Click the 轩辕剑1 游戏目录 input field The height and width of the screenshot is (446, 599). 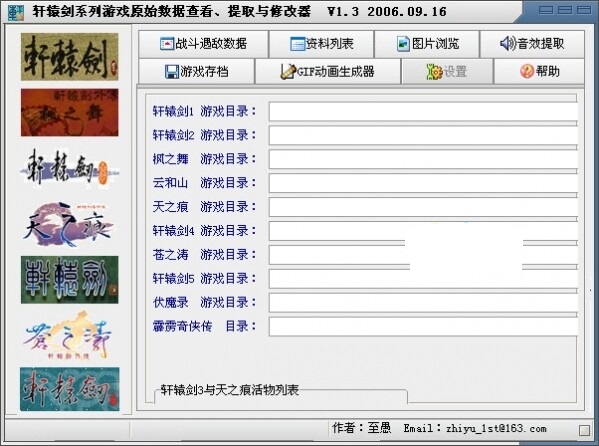423,111
